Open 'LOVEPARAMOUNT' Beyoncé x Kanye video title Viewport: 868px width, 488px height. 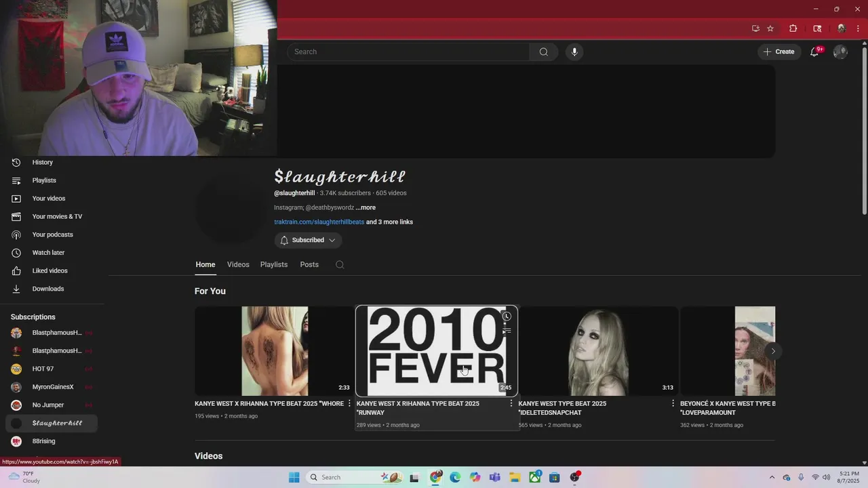(728, 408)
